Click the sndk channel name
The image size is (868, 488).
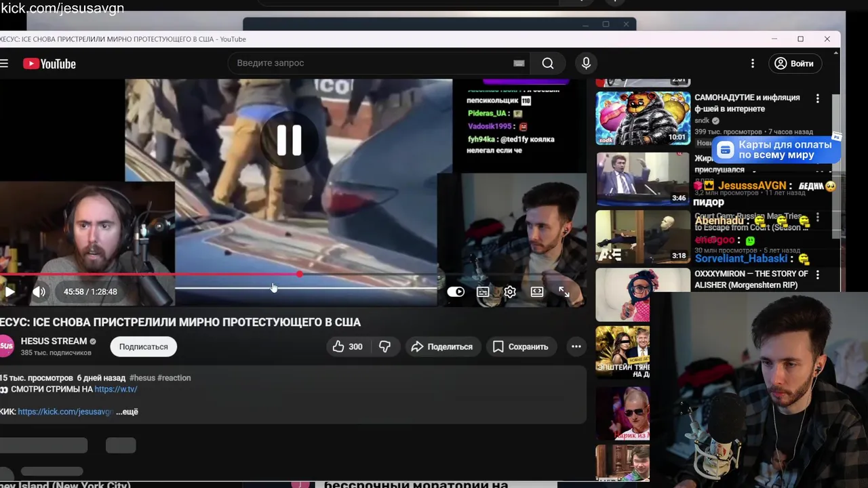701,121
